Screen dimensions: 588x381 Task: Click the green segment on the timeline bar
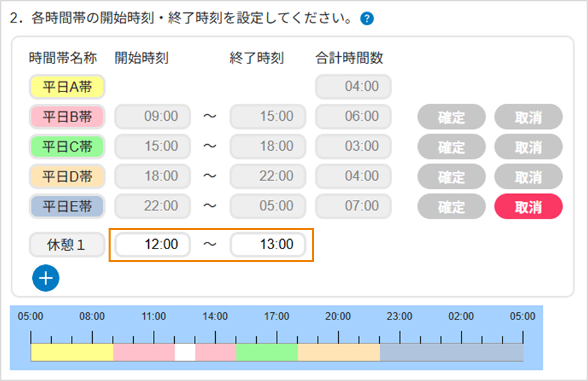[x=267, y=352]
